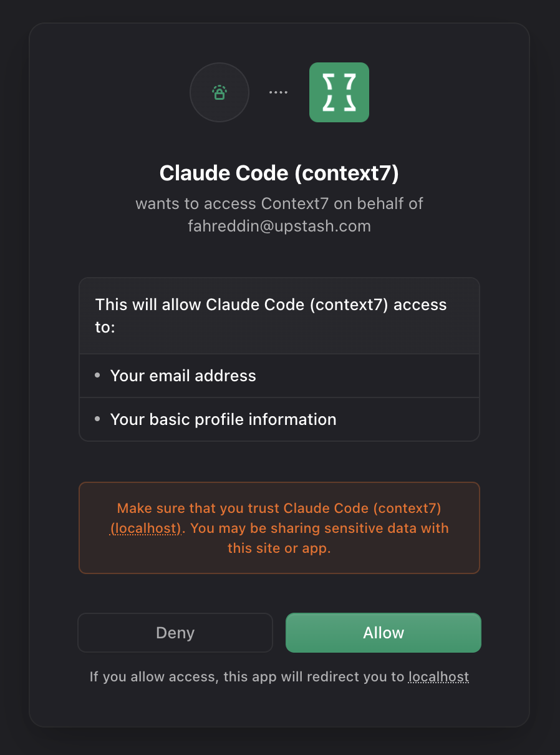The height and width of the screenshot is (755, 560).
Task: Open the underlined localhost link in the orange warning
Action: (146, 528)
